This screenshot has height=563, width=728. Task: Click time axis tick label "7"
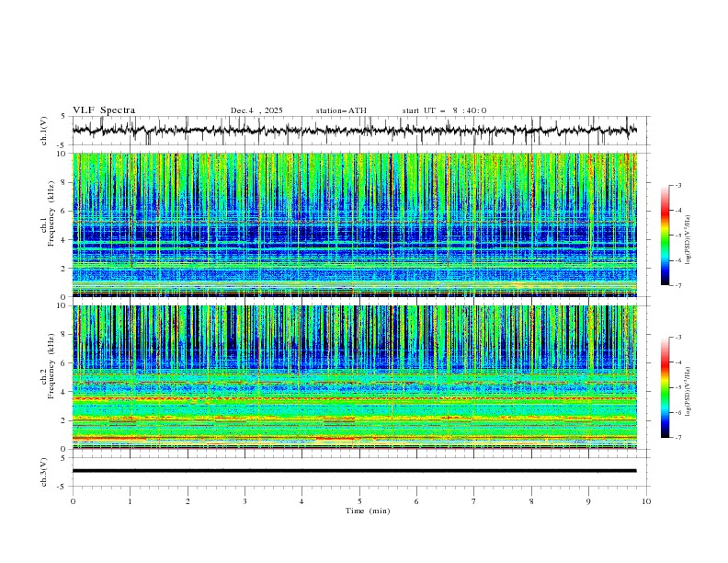pos(474,501)
